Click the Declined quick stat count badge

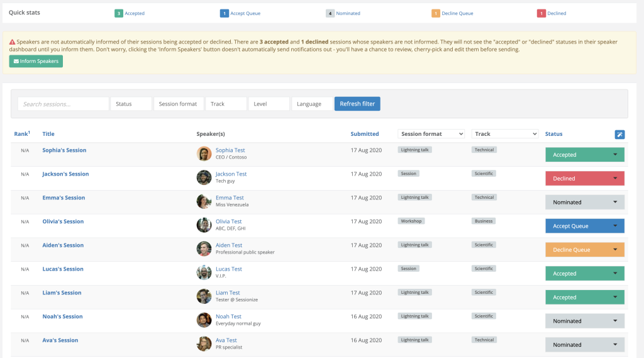click(541, 13)
